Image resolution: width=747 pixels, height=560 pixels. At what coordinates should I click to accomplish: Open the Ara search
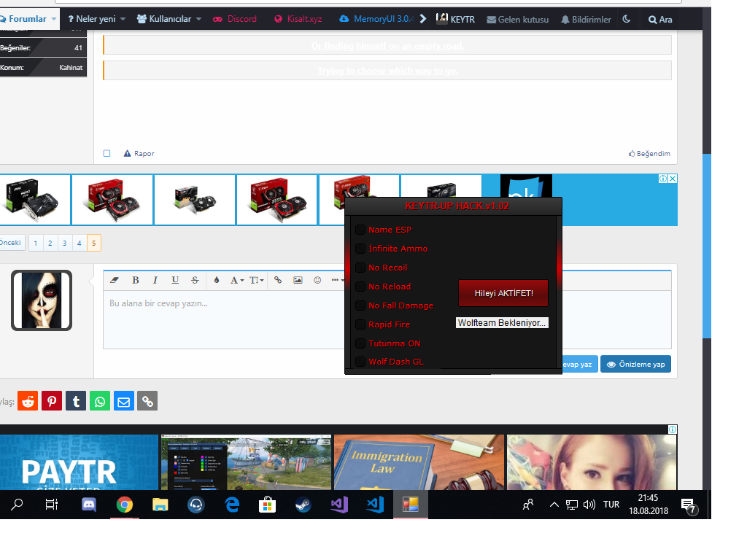[660, 20]
